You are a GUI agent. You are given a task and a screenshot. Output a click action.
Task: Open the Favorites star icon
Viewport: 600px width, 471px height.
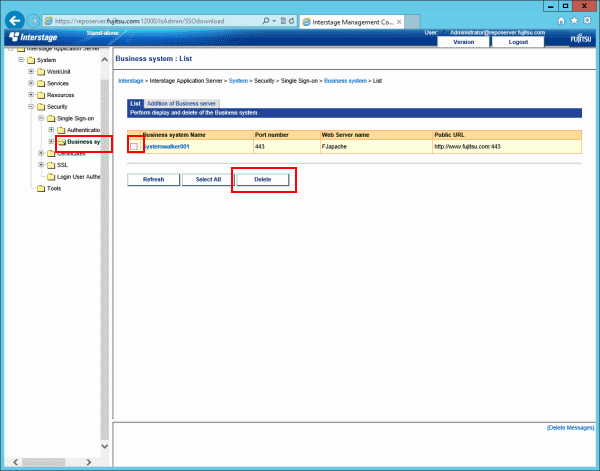(574, 21)
